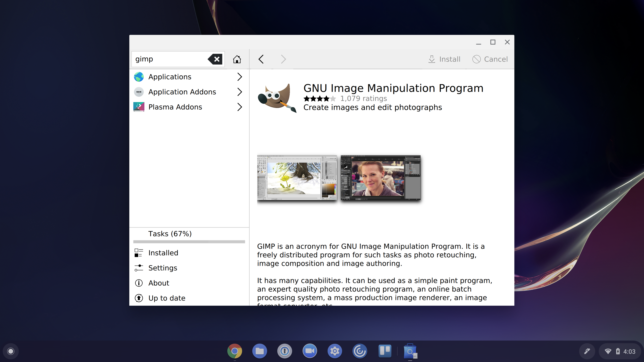Open ChromeOS Settings gear on shelf
The image size is (644, 362).
pyautogui.click(x=335, y=351)
